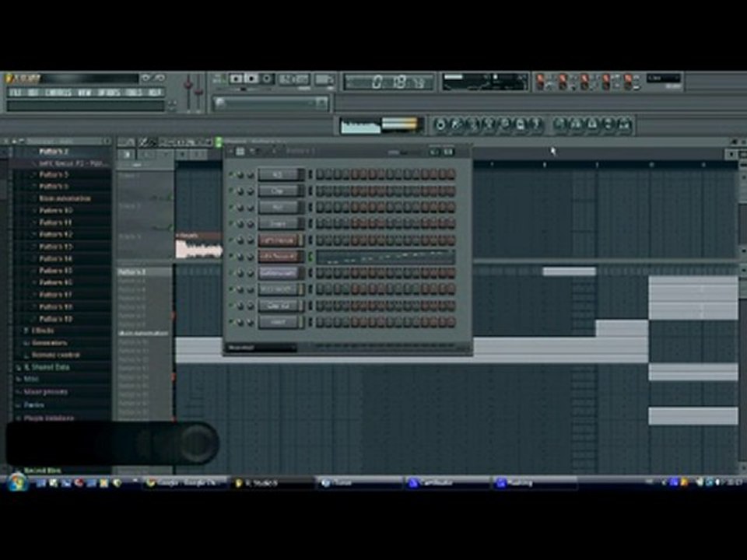Viewport: 747px width, 560px height.
Task: Adjust the master pitch slider
Action: pos(198,93)
